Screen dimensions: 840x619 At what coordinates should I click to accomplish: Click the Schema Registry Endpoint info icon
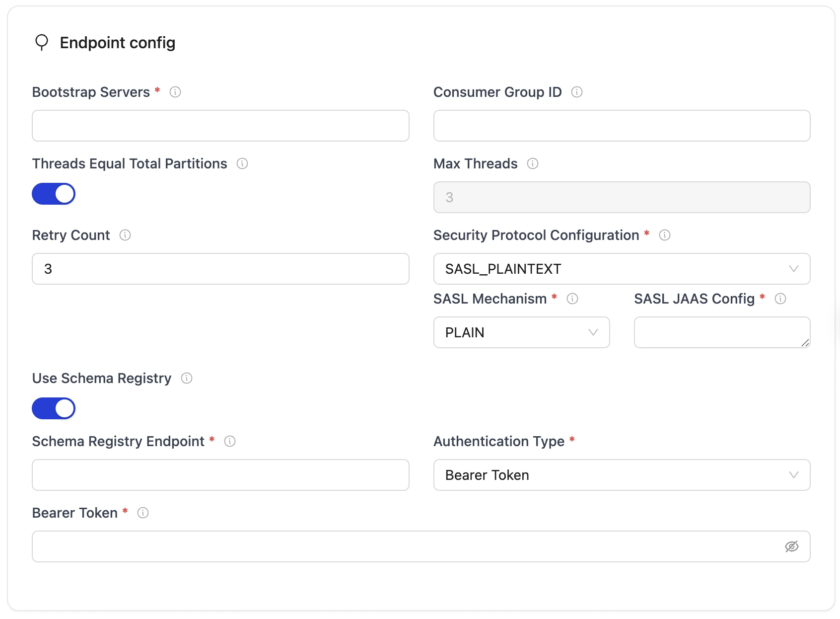pos(230,441)
